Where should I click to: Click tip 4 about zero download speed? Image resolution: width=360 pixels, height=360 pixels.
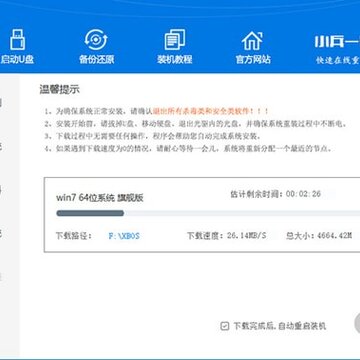coord(188,149)
